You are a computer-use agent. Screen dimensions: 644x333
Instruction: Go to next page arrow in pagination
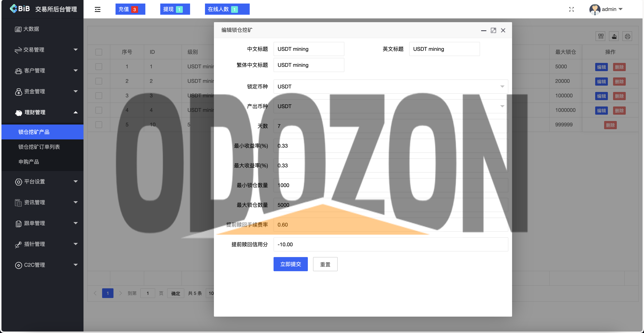click(120, 293)
